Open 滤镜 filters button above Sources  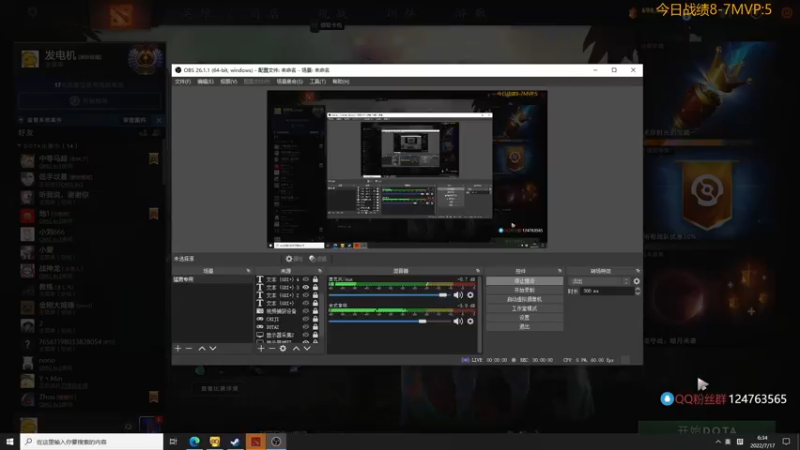[317, 259]
